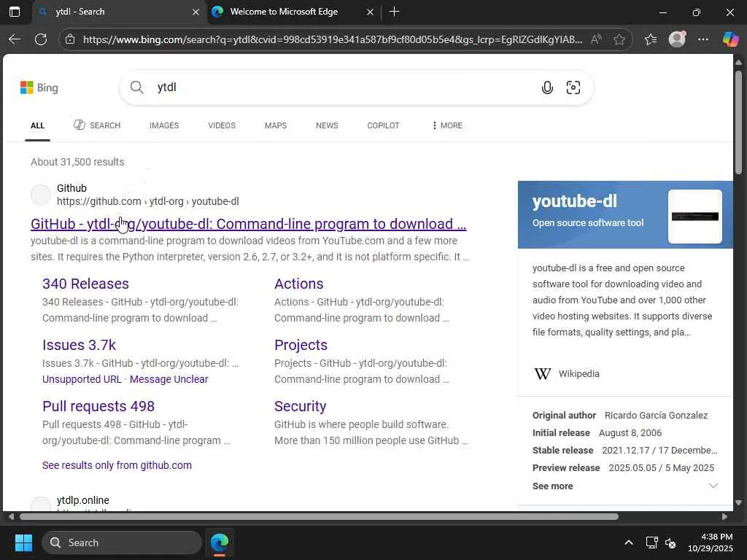This screenshot has height=560, width=747.
Task: Open GitHub ytdl-org/youtube-dl result title
Action: pyautogui.click(x=248, y=224)
